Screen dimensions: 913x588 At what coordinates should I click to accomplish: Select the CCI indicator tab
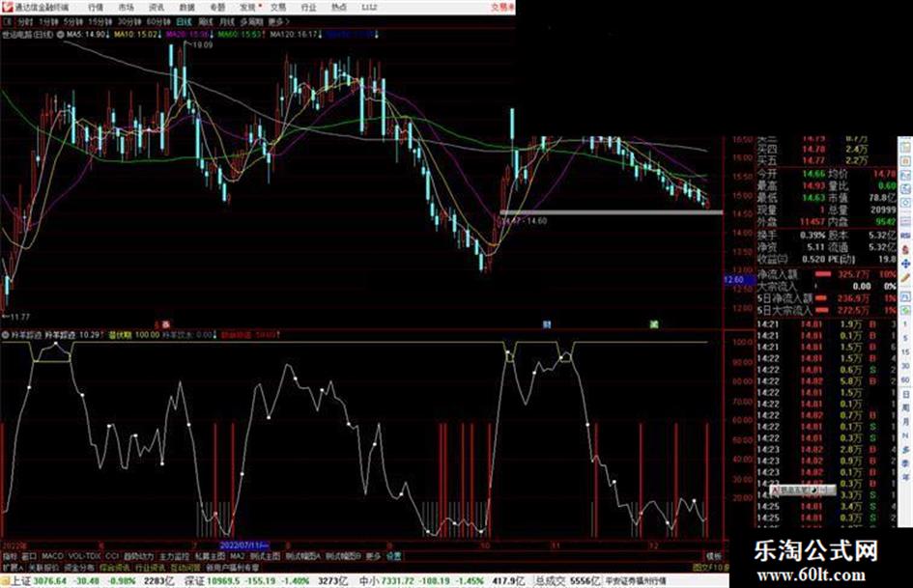click(112, 556)
